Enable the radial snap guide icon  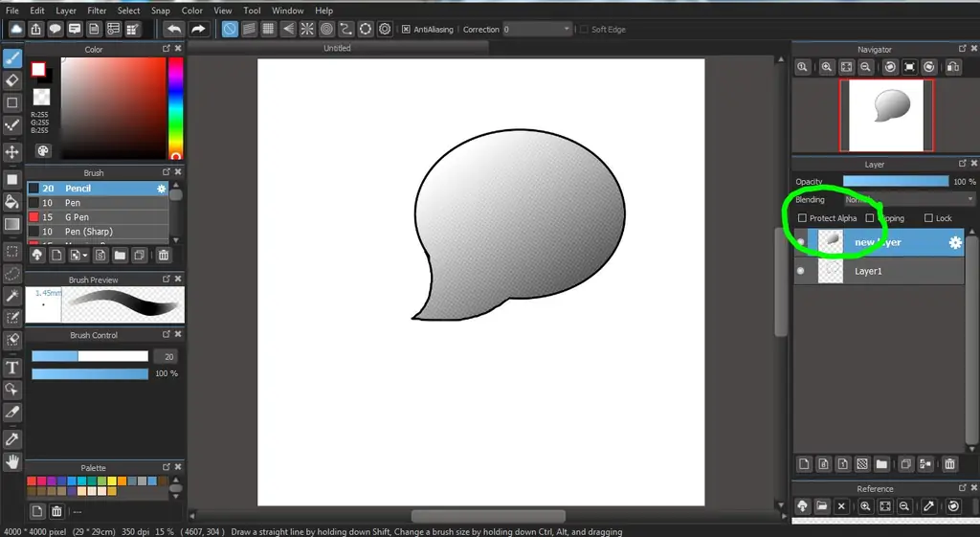point(307,29)
